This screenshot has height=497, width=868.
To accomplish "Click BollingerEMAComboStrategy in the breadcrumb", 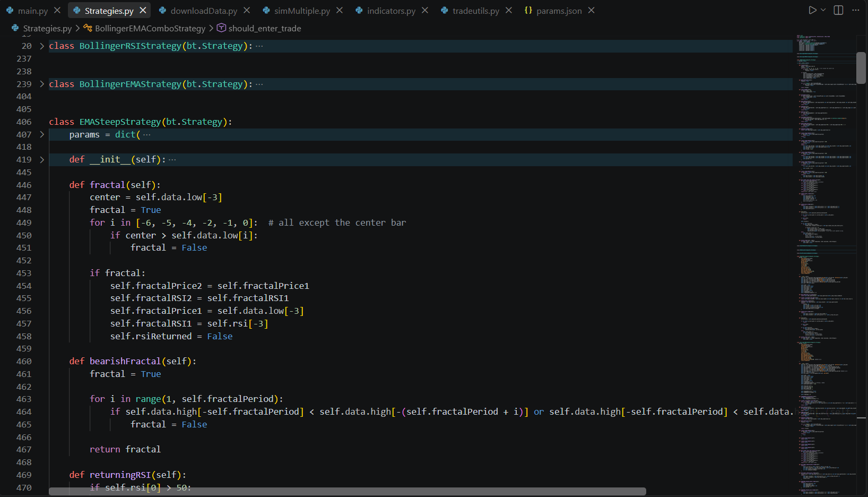I will point(150,28).
